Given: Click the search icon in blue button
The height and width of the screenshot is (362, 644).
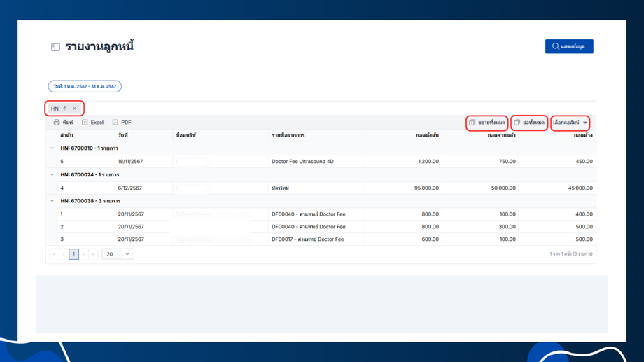Looking at the screenshot, I should tap(556, 46).
